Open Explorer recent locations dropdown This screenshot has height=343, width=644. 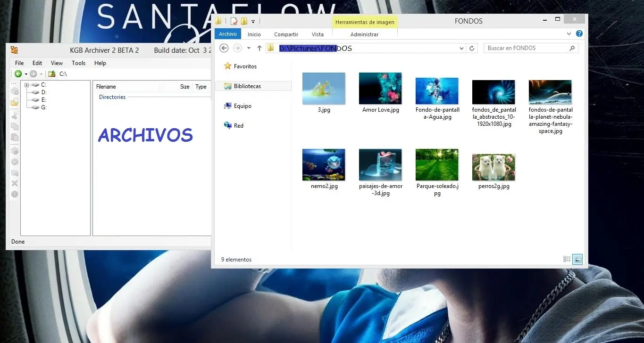pos(249,48)
